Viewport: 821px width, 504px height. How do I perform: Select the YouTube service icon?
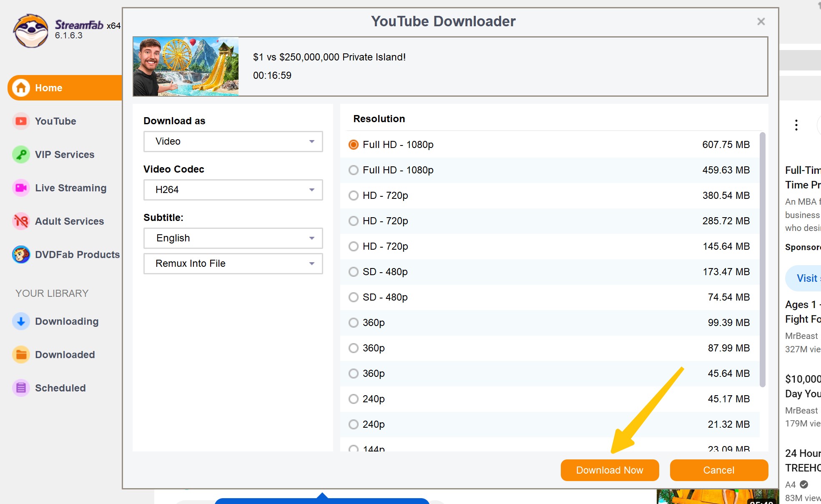55,121
